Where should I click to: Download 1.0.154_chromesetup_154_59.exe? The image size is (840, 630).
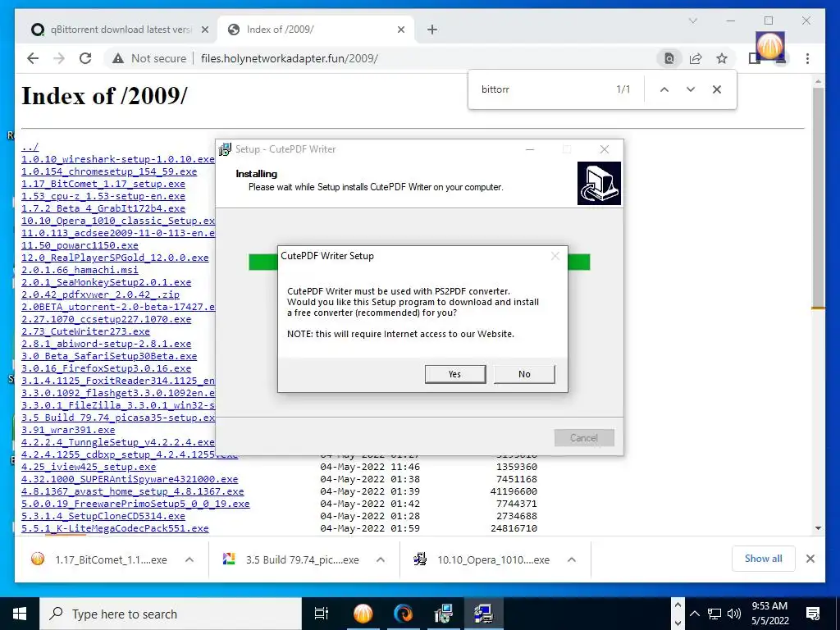109,171
